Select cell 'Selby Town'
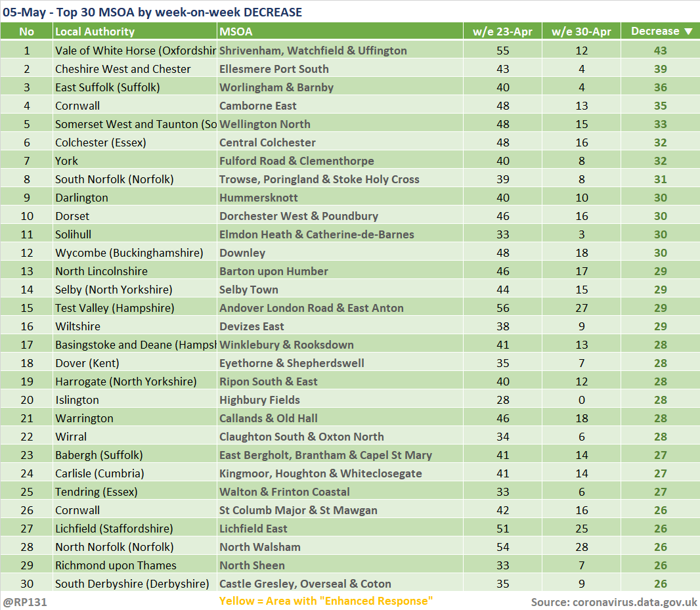This screenshot has width=700, height=610. [339, 290]
